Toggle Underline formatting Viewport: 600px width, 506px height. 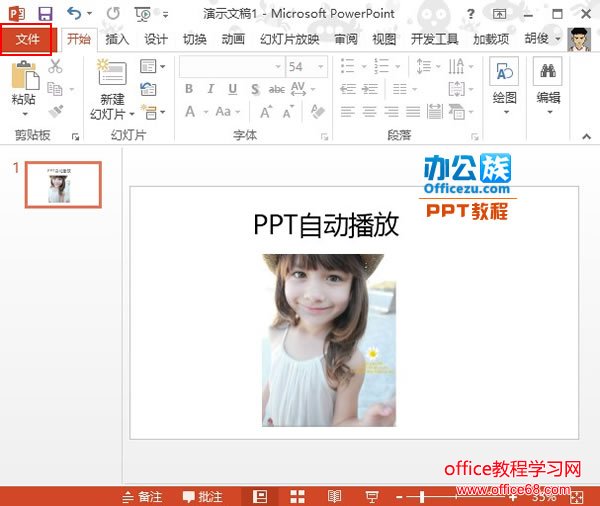tap(233, 89)
